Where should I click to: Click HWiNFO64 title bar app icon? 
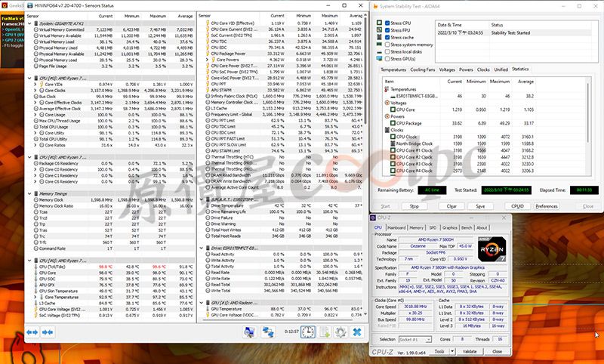pyautogui.click(x=30, y=5)
